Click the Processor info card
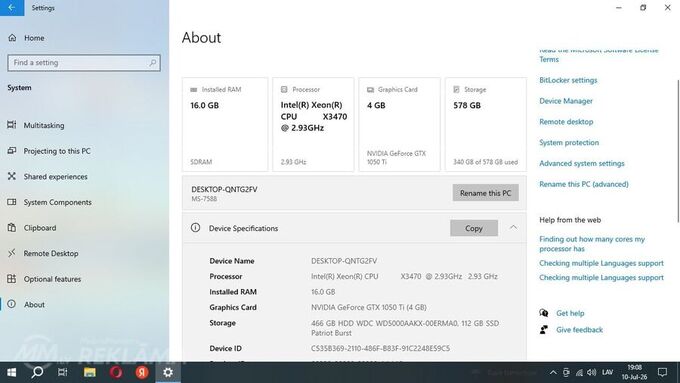680x383 pixels. coord(313,124)
